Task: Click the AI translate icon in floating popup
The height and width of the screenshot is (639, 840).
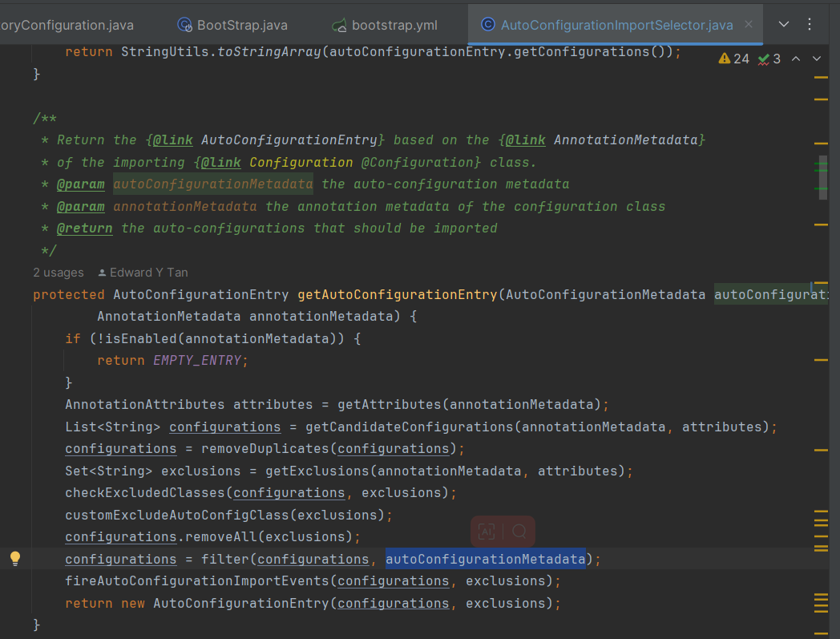Action: pyautogui.click(x=487, y=531)
